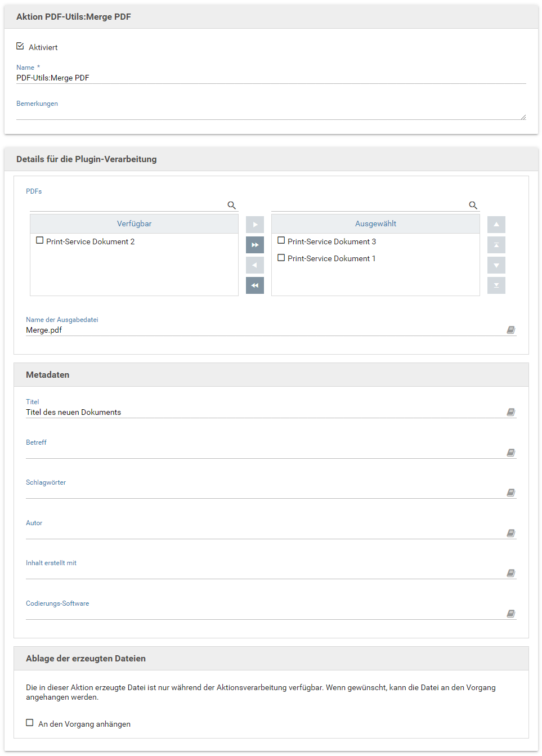Click the search icon above Verfügbar list
Viewport: 542px width, 756px height.
(231, 205)
